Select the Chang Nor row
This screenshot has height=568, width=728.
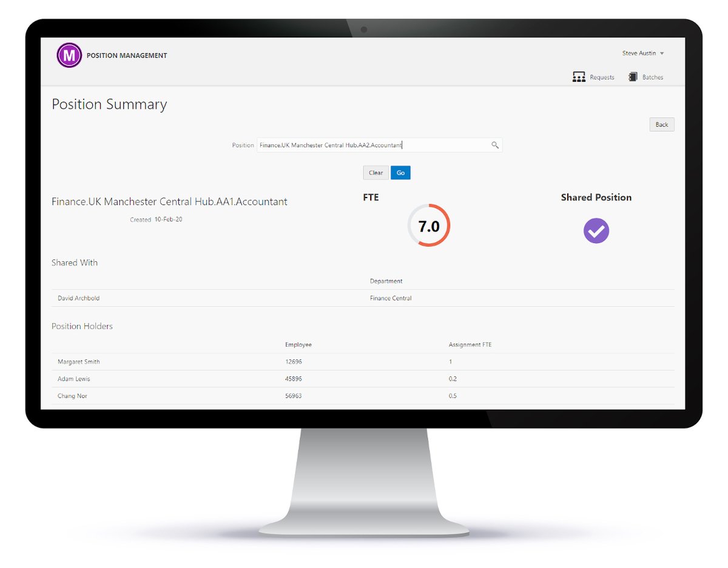tap(363, 396)
